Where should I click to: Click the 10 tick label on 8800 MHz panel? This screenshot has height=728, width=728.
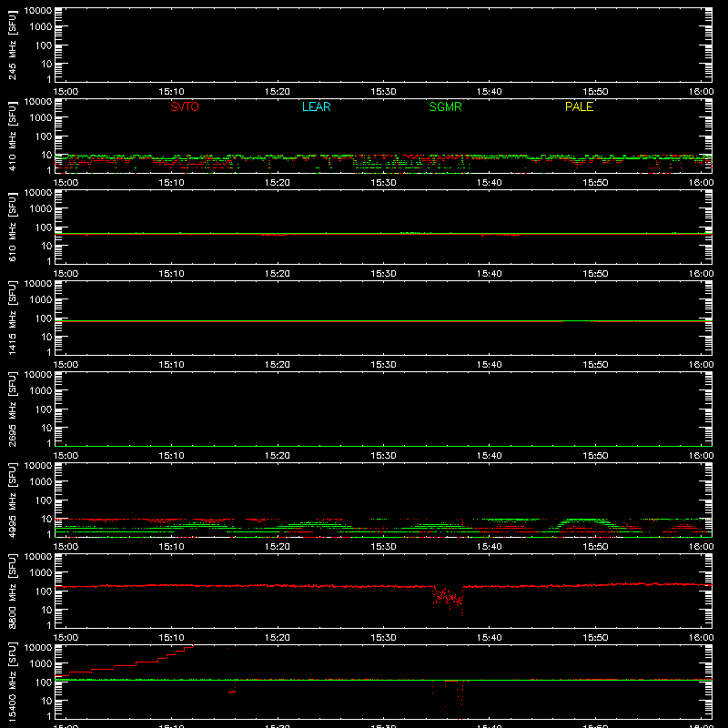tap(47, 610)
